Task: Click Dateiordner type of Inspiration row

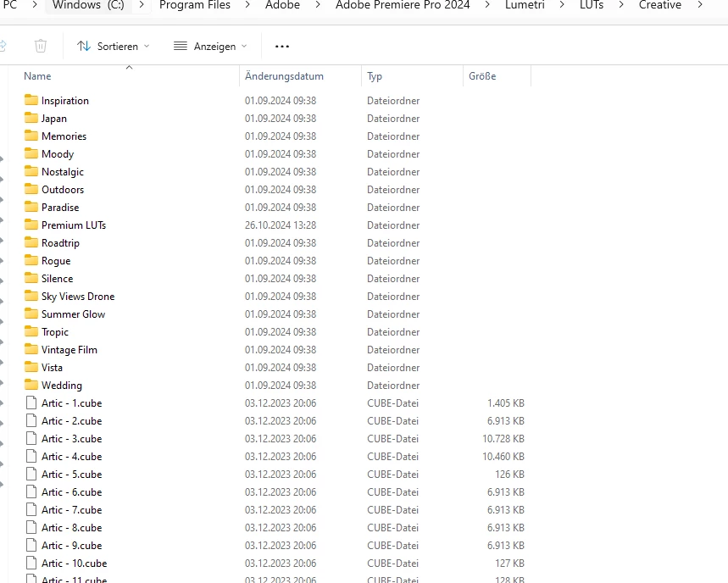Action: [393, 101]
